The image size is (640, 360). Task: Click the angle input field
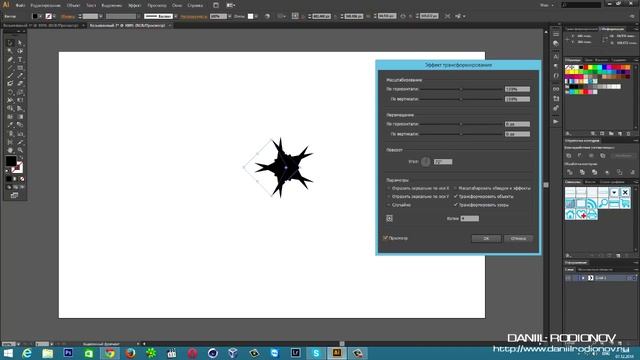point(443,162)
